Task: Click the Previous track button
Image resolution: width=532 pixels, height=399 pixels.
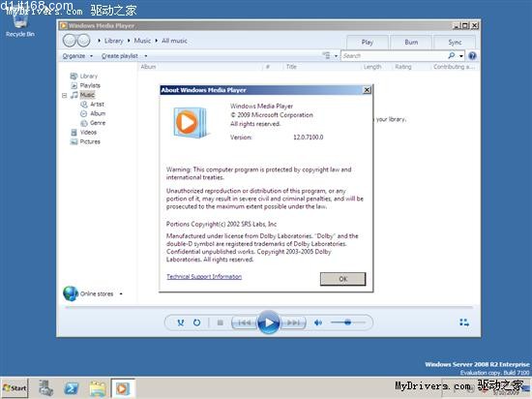Action: pyautogui.click(x=244, y=322)
